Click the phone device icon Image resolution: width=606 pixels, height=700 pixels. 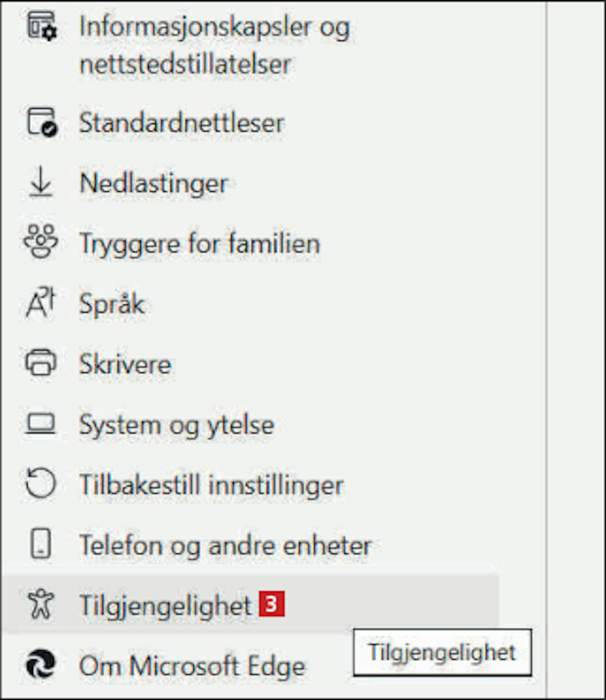[41, 543]
